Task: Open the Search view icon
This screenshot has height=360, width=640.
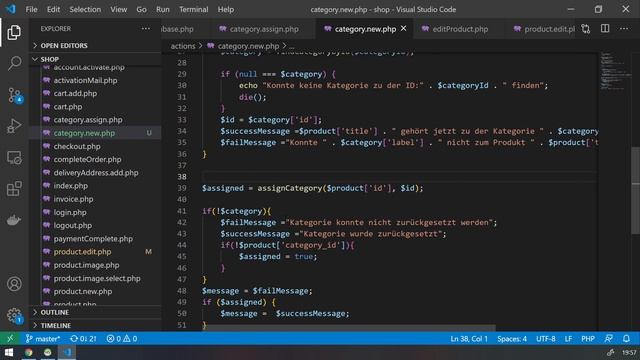Action: (14, 63)
